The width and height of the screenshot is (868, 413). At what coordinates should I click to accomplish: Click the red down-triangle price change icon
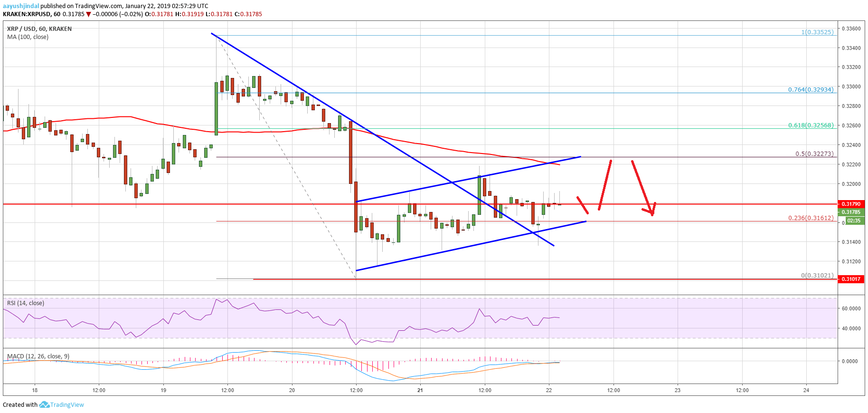click(x=88, y=14)
